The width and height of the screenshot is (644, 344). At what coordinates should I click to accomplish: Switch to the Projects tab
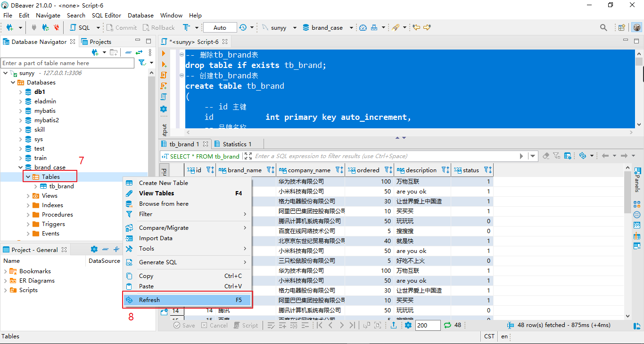pyautogui.click(x=96, y=42)
